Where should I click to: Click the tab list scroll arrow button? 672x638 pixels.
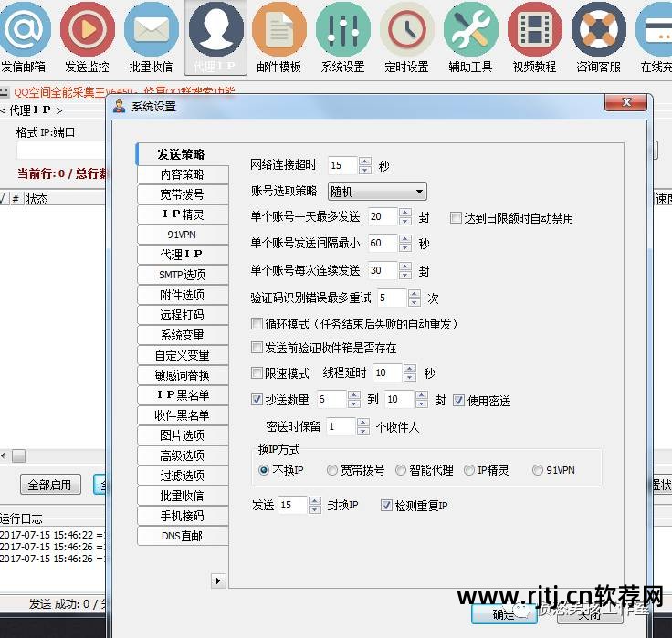tap(218, 581)
